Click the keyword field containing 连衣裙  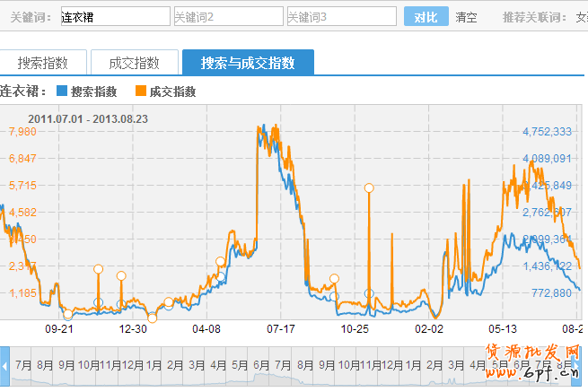[113, 17]
